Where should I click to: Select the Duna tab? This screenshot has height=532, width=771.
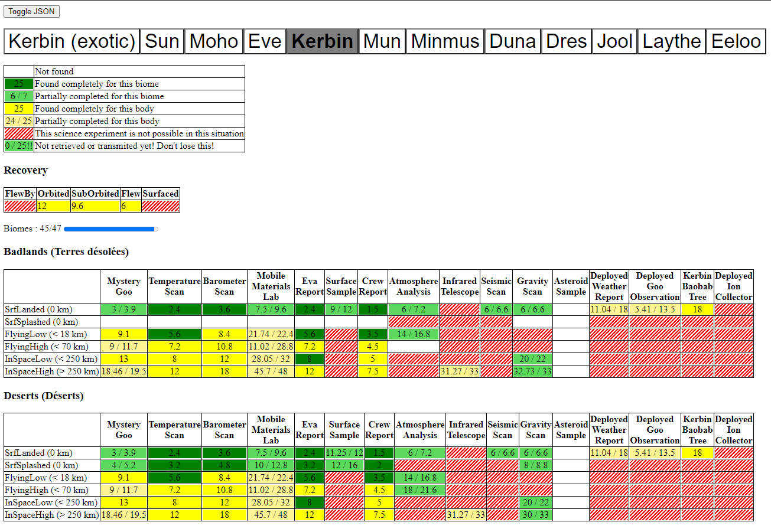pos(513,41)
